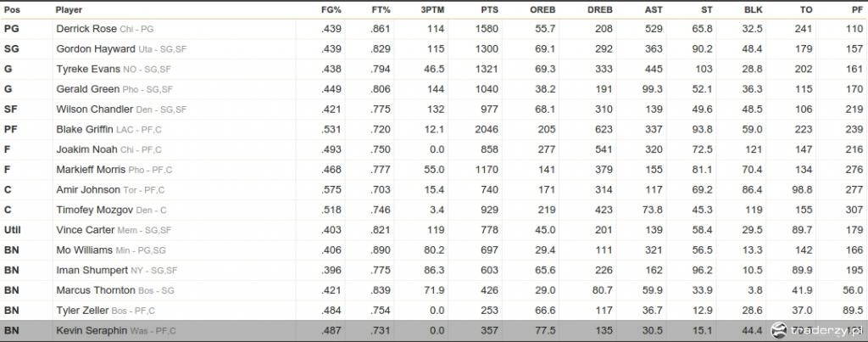
Task: Sort by AST column header
Action: click(654, 10)
